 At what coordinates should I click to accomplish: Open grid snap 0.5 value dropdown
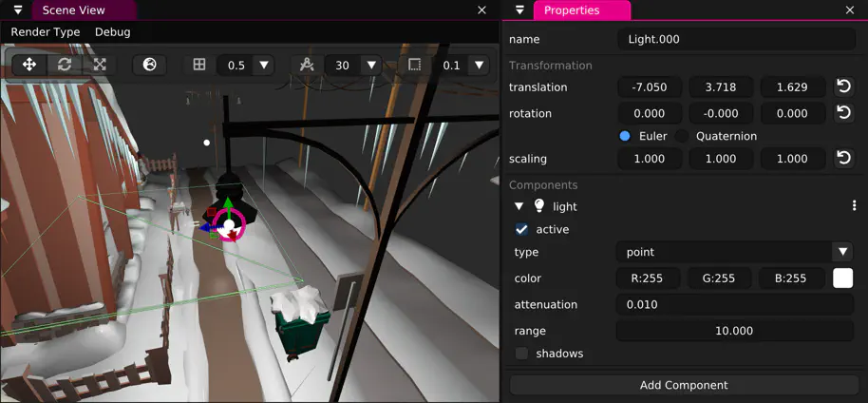tap(264, 65)
